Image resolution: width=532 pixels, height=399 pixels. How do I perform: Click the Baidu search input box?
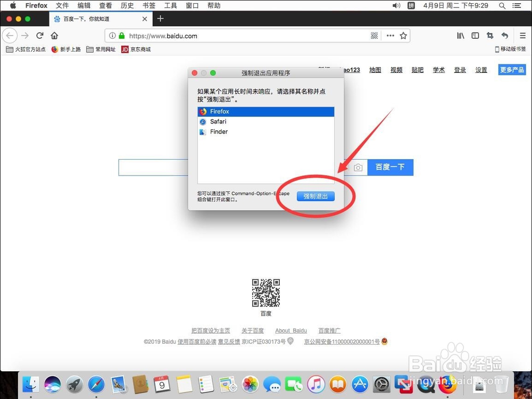pyautogui.click(x=153, y=167)
